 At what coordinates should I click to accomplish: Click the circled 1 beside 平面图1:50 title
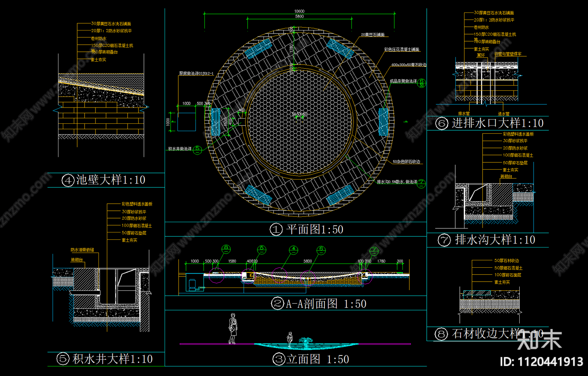coord(276,229)
